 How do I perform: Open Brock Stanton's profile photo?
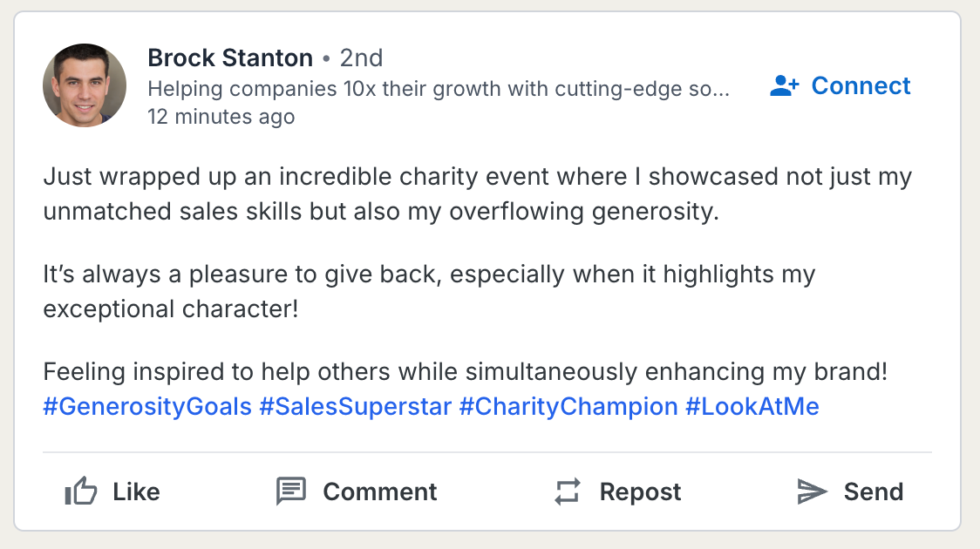coord(85,85)
